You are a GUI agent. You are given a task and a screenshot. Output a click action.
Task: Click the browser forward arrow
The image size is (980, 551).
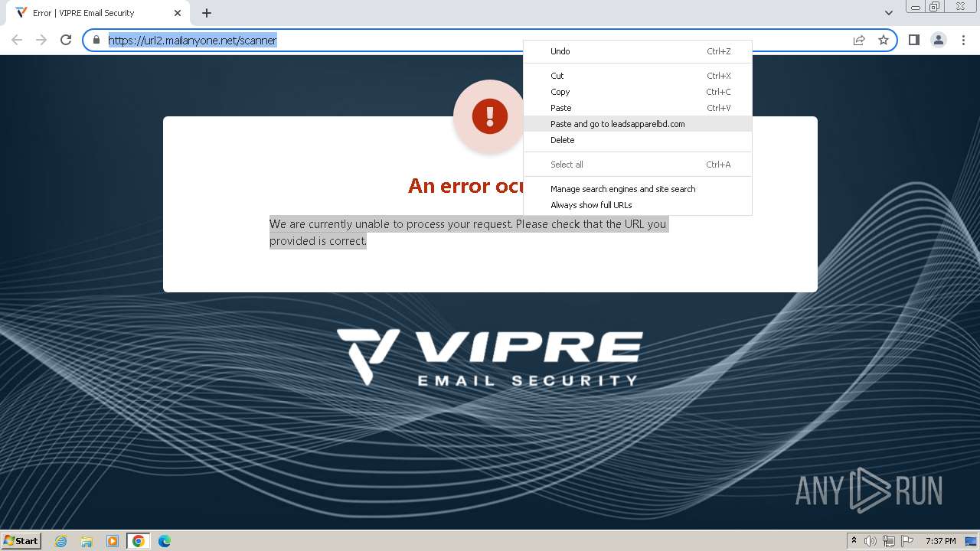click(41, 40)
